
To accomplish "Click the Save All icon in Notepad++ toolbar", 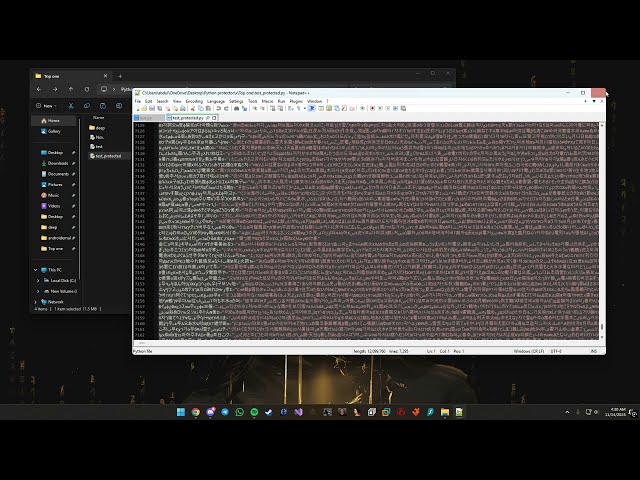I will (x=160, y=109).
